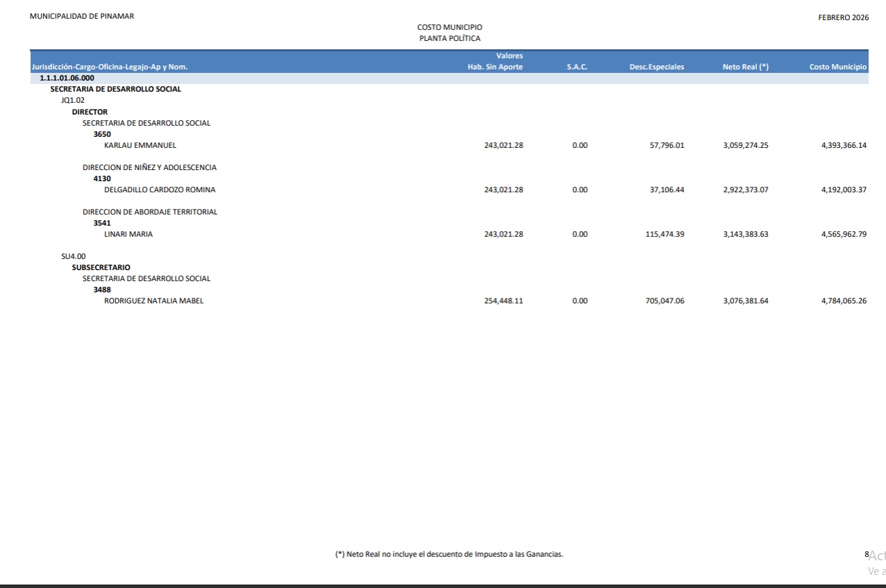
Task: Select the KARLAU EMMANUEL entry
Action: (140, 146)
